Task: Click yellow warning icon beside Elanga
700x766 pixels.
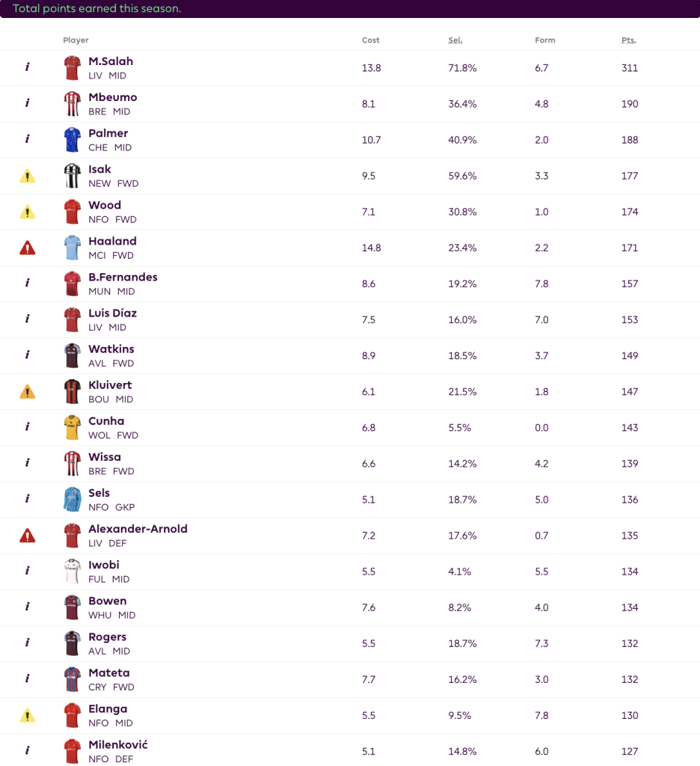Action: [28, 715]
